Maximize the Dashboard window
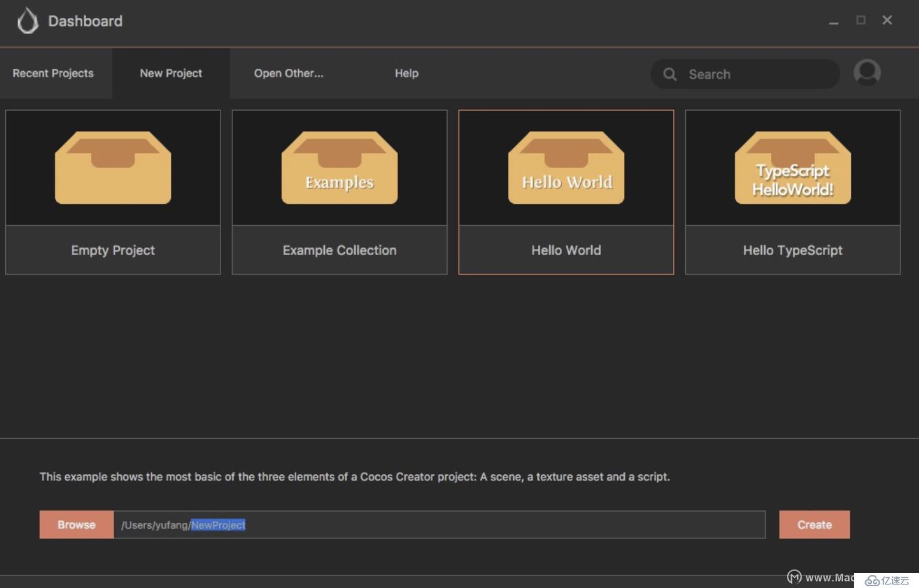 (861, 20)
